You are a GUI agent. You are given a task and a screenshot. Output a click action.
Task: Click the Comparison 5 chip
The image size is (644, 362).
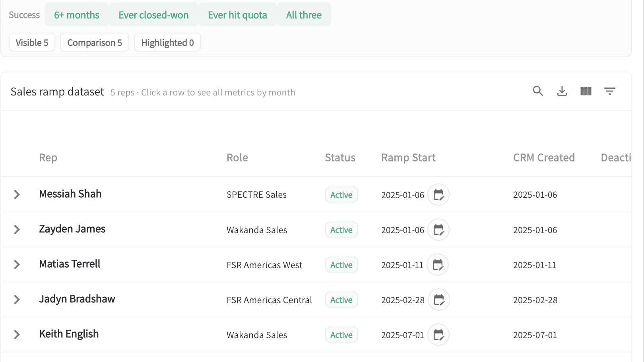(95, 42)
